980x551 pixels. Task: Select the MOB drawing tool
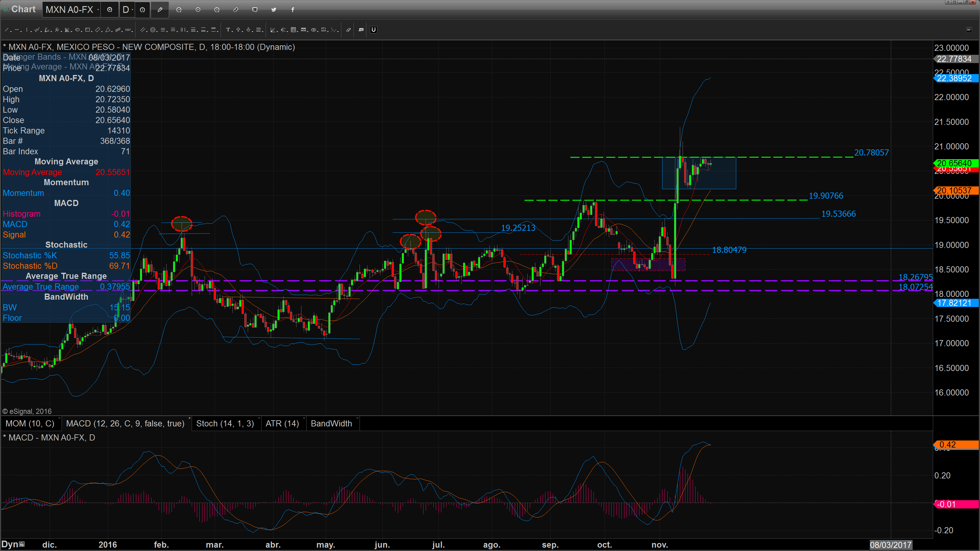[x=303, y=30]
